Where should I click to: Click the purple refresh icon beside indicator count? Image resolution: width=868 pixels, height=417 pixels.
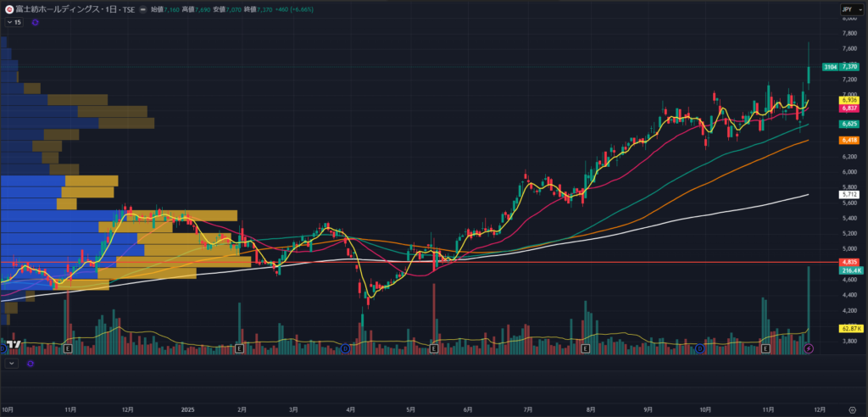pyautogui.click(x=36, y=22)
